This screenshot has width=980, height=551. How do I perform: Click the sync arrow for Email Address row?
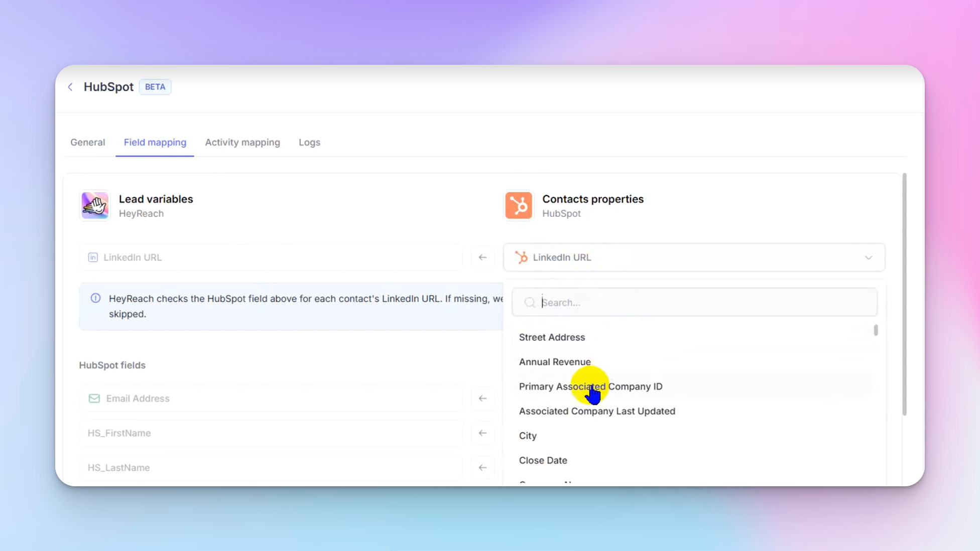point(482,398)
